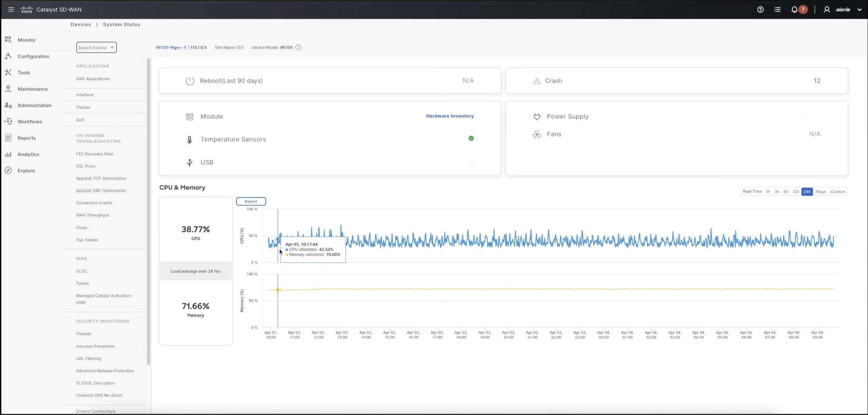The width and height of the screenshot is (868, 415).
Task: Expand the user account chevron
Action: pyautogui.click(x=859, y=10)
